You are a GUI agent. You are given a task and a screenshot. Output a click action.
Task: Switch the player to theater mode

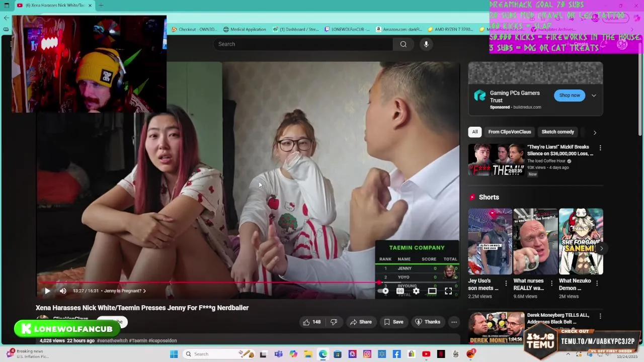point(432,291)
